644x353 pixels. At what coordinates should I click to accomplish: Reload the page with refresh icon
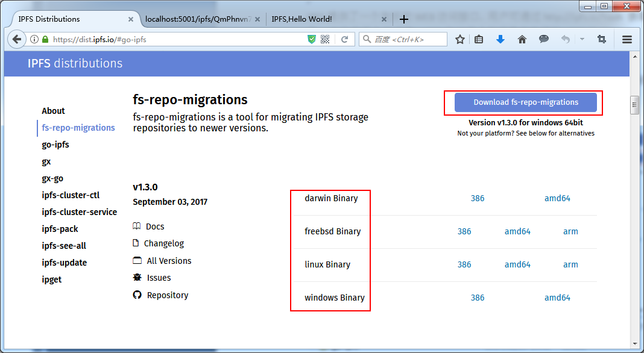click(x=344, y=39)
